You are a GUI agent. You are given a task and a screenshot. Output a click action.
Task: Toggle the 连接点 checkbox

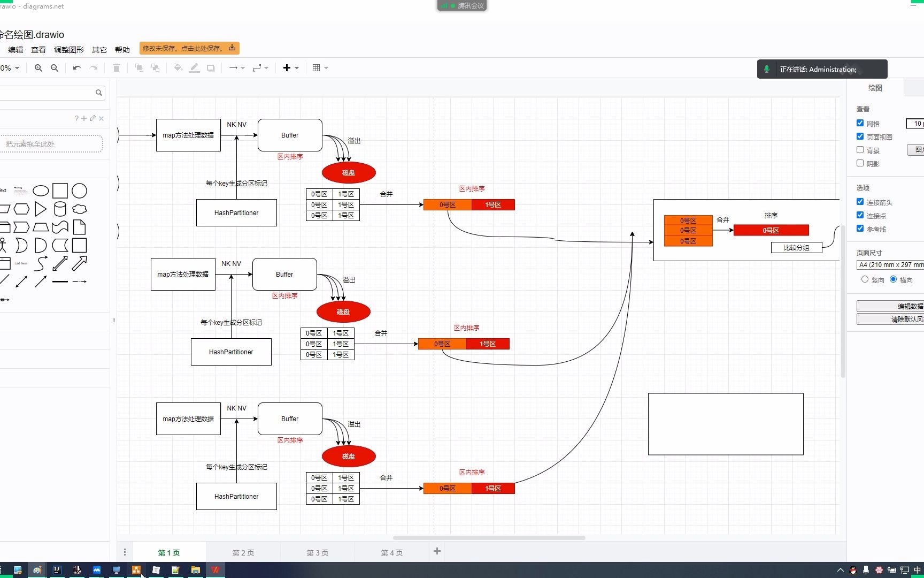pyautogui.click(x=860, y=215)
